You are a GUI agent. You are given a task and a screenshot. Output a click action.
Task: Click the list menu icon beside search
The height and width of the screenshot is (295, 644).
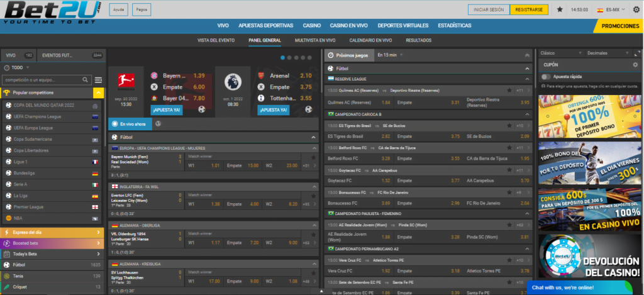[x=98, y=80]
